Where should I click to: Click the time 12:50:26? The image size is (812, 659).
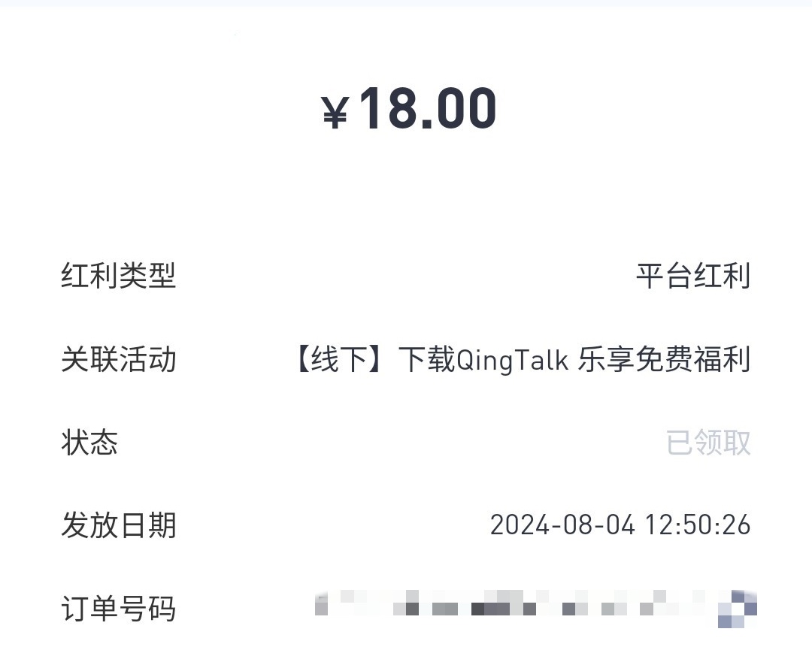click(x=697, y=525)
